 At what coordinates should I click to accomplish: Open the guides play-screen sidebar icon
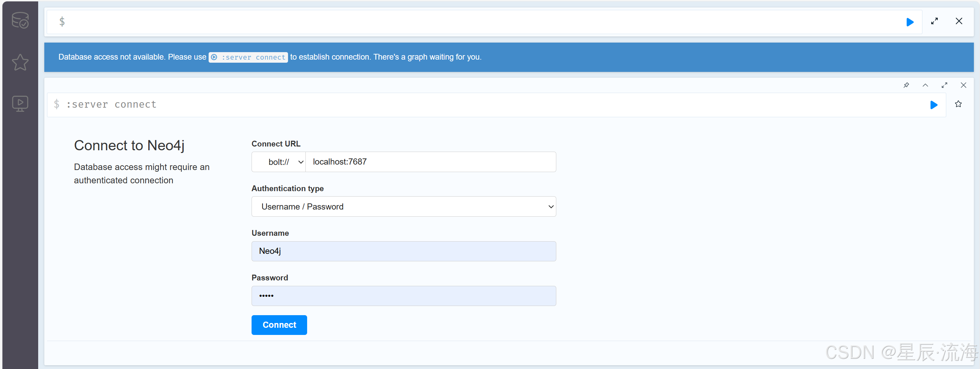[x=20, y=104]
